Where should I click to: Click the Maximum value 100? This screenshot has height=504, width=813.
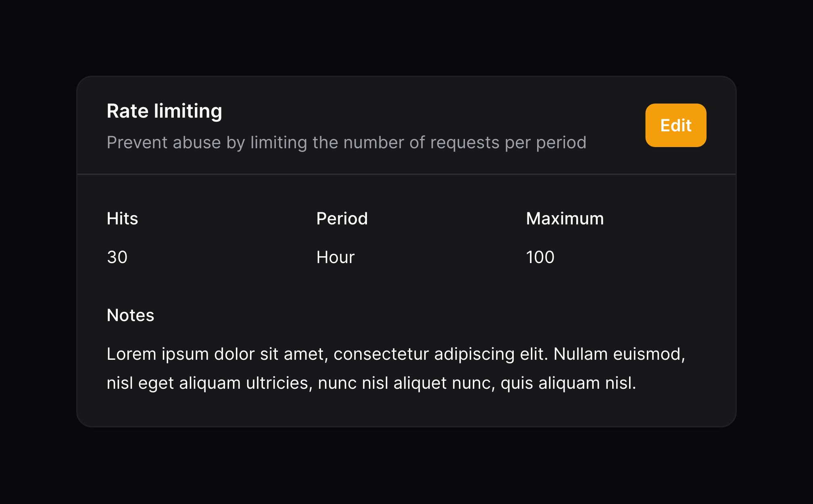(540, 257)
